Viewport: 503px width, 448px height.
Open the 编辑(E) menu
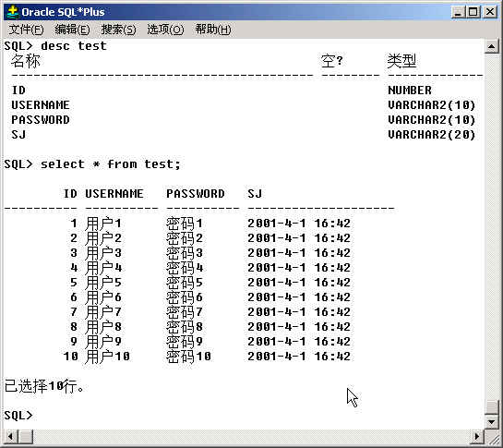click(72, 30)
